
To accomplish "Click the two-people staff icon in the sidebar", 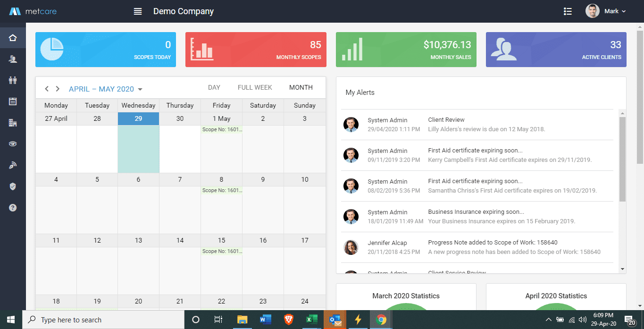I will (13, 80).
